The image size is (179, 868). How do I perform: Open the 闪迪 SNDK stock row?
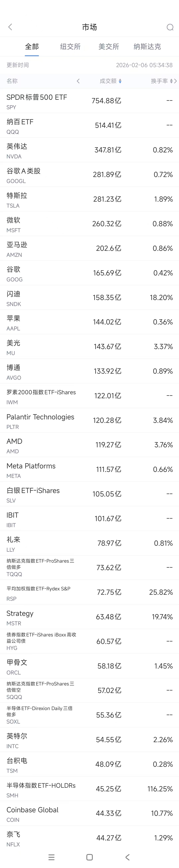point(90,298)
